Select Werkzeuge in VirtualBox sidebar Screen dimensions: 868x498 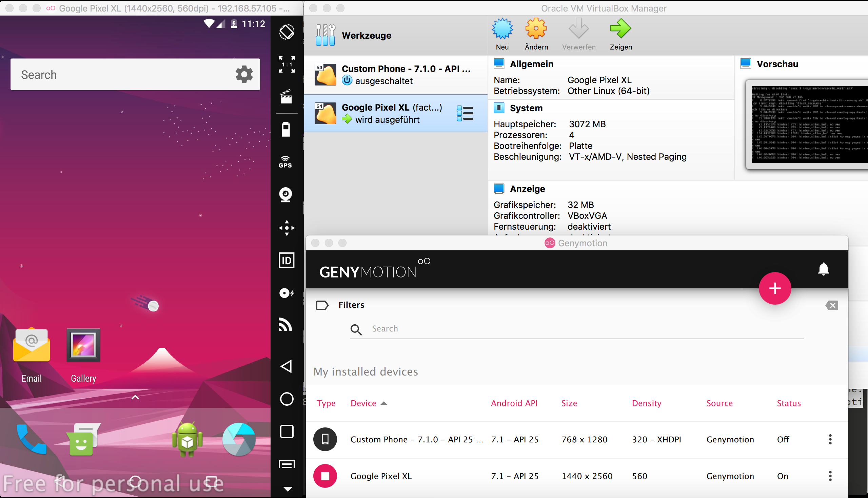pyautogui.click(x=396, y=35)
